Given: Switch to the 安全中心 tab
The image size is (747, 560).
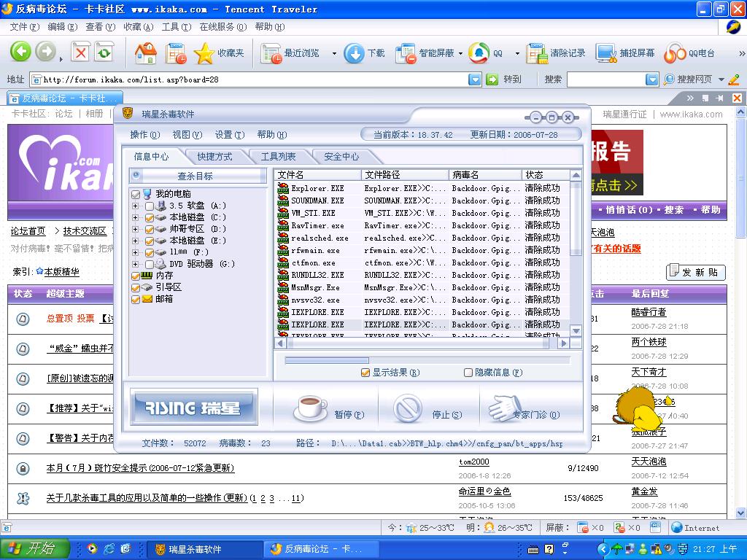Looking at the screenshot, I should point(341,157).
